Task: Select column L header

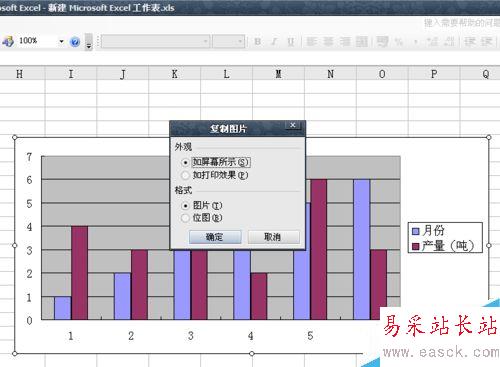Action: coord(226,74)
